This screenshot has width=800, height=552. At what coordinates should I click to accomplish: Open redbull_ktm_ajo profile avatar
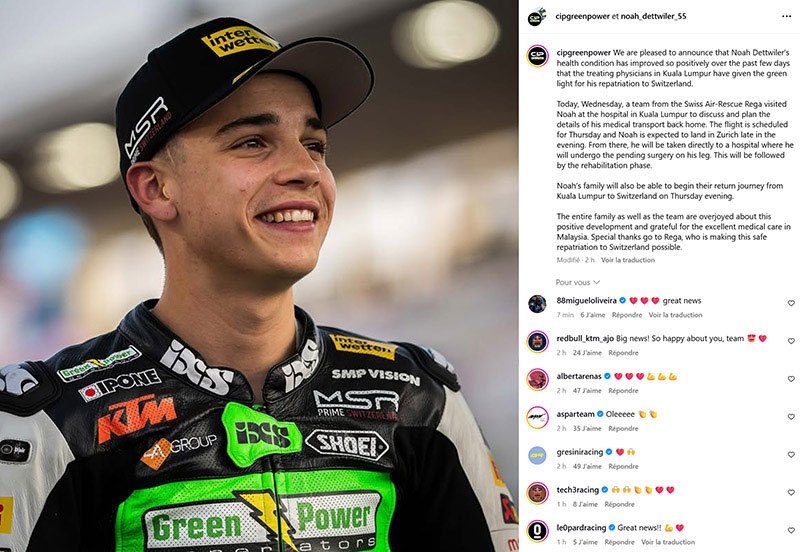click(x=537, y=341)
